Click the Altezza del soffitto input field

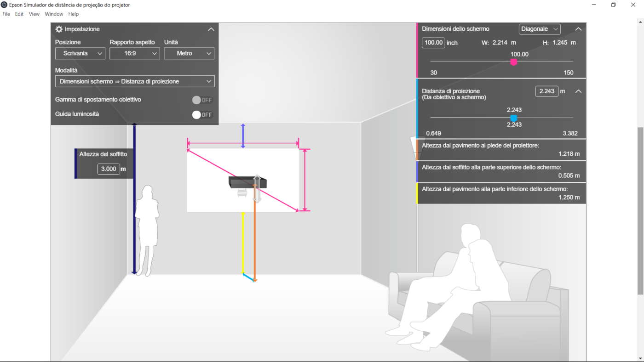pyautogui.click(x=109, y=169)
